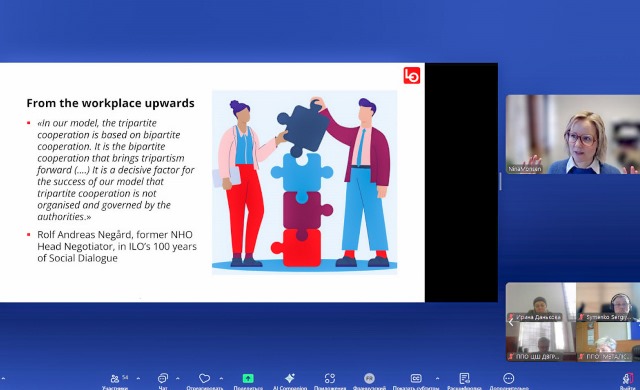Click muted mic icon on ППО МЕТАЛК tile

point(581,357)
